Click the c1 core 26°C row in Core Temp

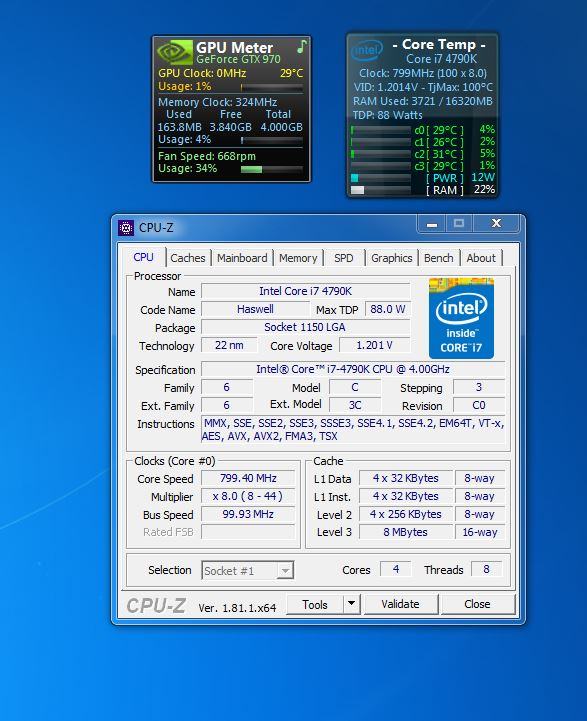[423, 142]
